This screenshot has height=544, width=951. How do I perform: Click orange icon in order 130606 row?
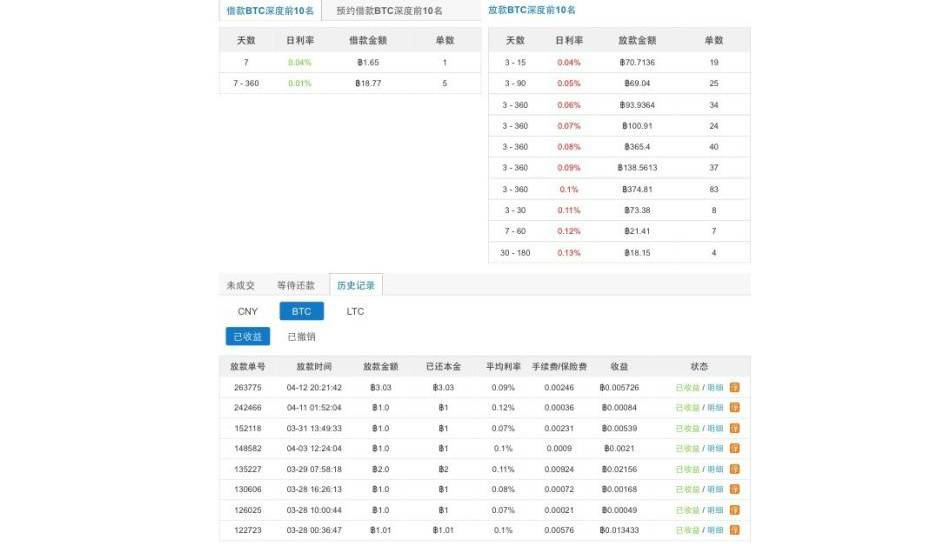[x=734, y=489]
